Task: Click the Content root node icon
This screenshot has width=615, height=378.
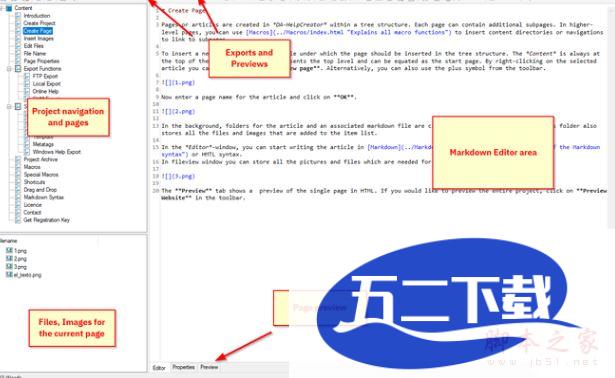Action: pos(9,8)
